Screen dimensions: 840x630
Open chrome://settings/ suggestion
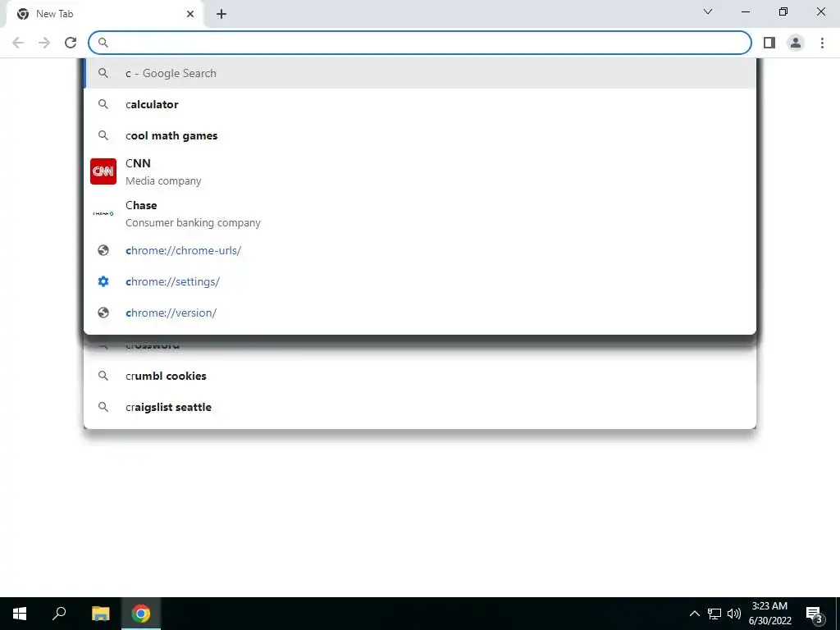click(x=420, y=281)
